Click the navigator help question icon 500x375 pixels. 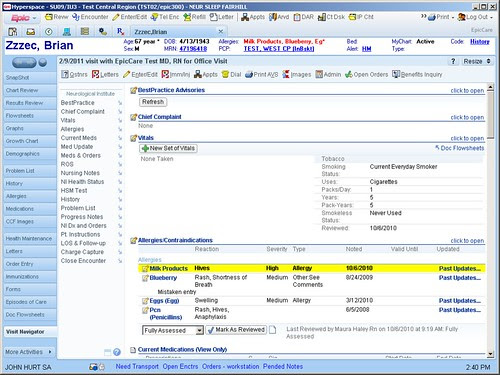click(117, 352)
